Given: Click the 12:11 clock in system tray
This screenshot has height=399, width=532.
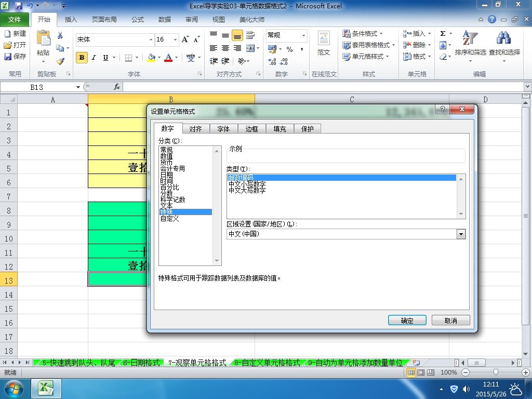Looking at the screenshot, I should click(491, 384).
